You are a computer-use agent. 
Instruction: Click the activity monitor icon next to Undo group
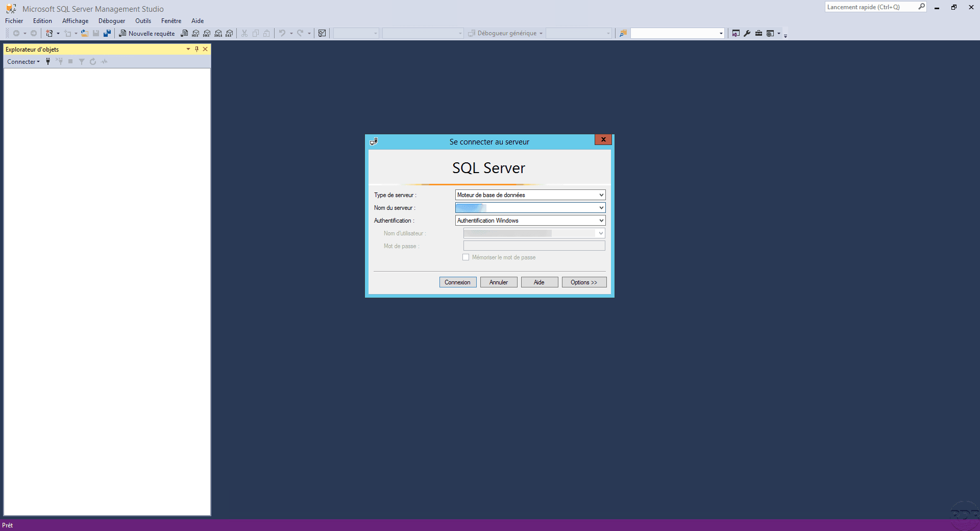322,33
